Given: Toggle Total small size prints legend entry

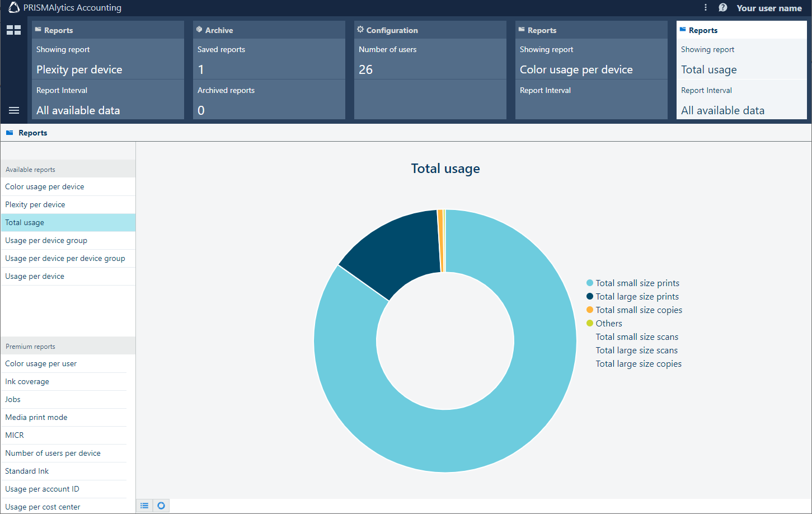Looking at the screenshot, I should [x=637, y=283].
